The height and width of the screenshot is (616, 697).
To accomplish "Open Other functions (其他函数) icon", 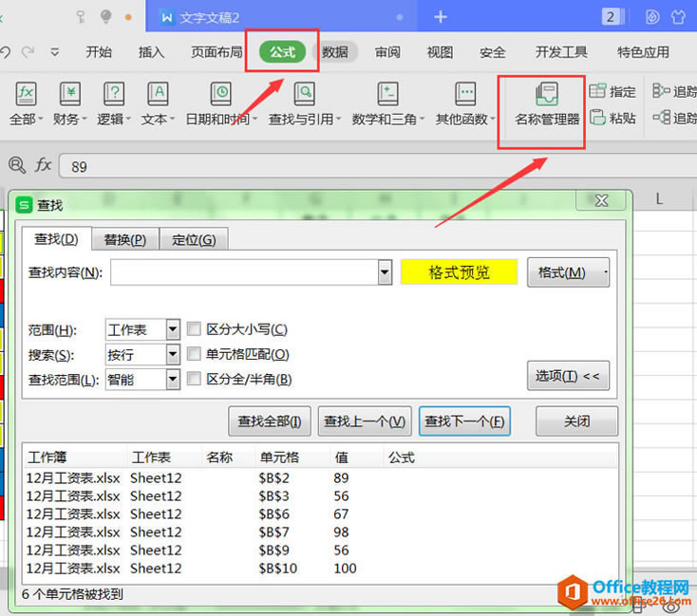I will [465, 94].
